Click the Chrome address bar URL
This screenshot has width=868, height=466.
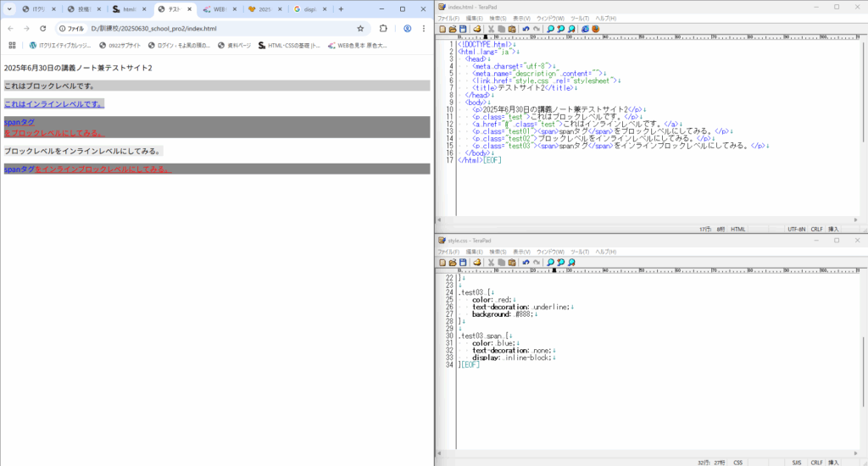point(153,28)
